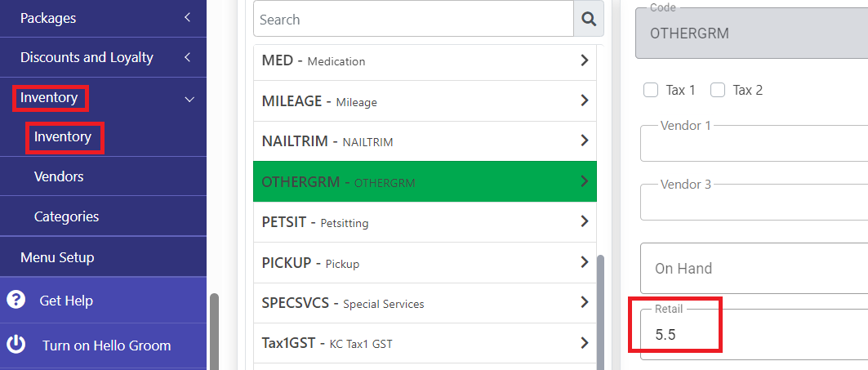Open the NAILTRIM item chevron

(584, 140)
